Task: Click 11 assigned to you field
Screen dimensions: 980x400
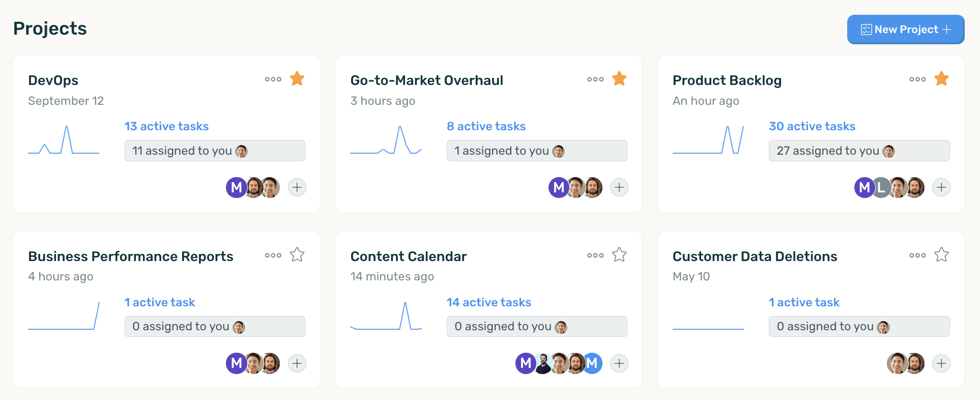Action: [x=215, y=151]
